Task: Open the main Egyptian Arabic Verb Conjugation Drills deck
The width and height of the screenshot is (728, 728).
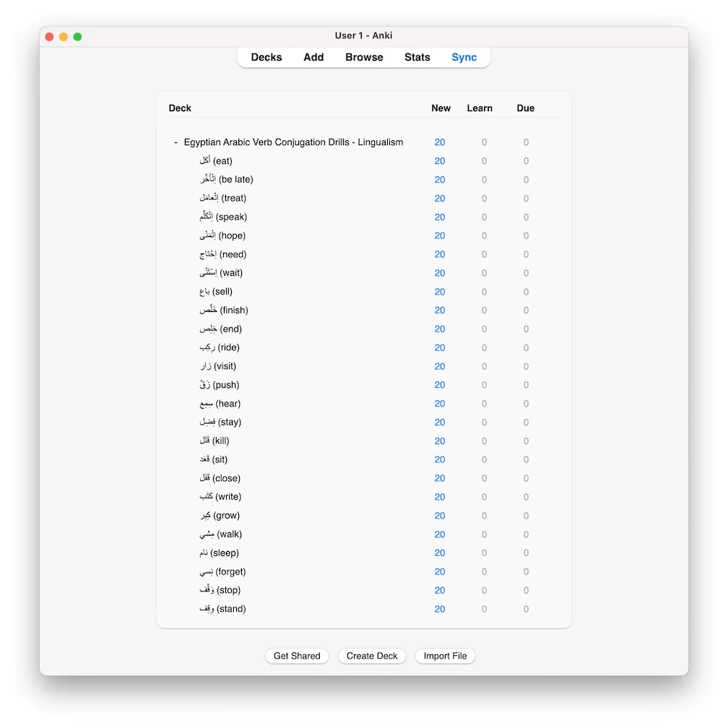Action: pyautogui.click(x=293, y=142)
